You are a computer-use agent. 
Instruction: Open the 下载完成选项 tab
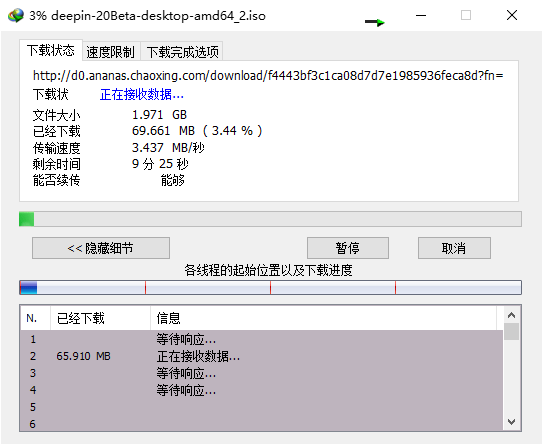[x=183, y=52]
